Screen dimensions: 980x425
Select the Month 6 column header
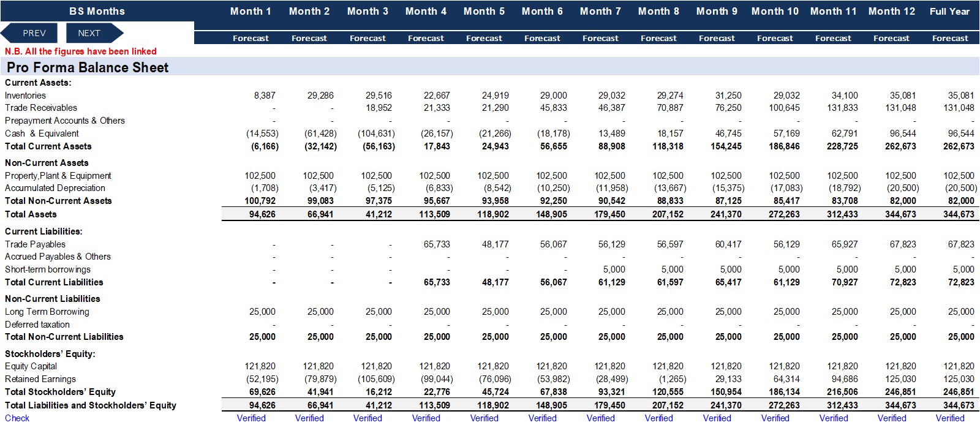542,11
